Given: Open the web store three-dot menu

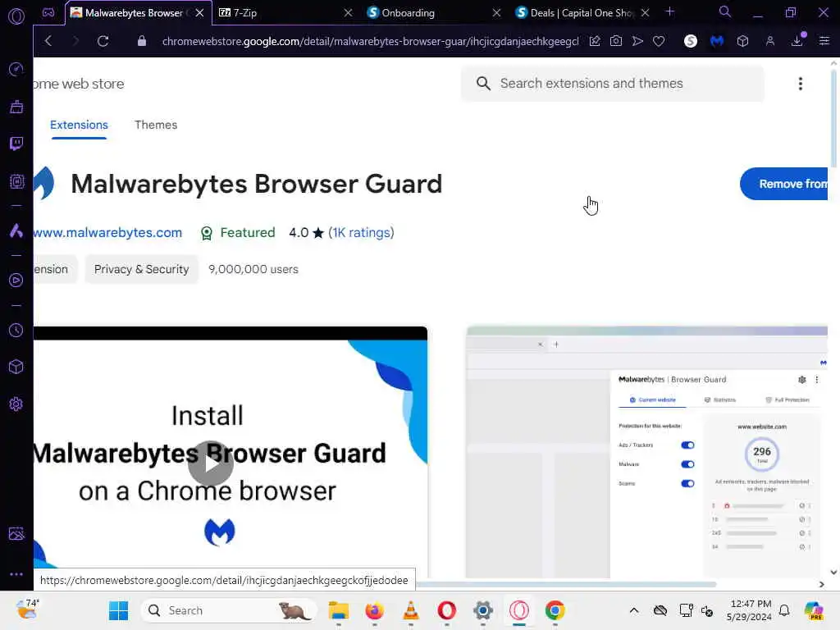Looking at the screenshot, I should [x=801, y=84].
